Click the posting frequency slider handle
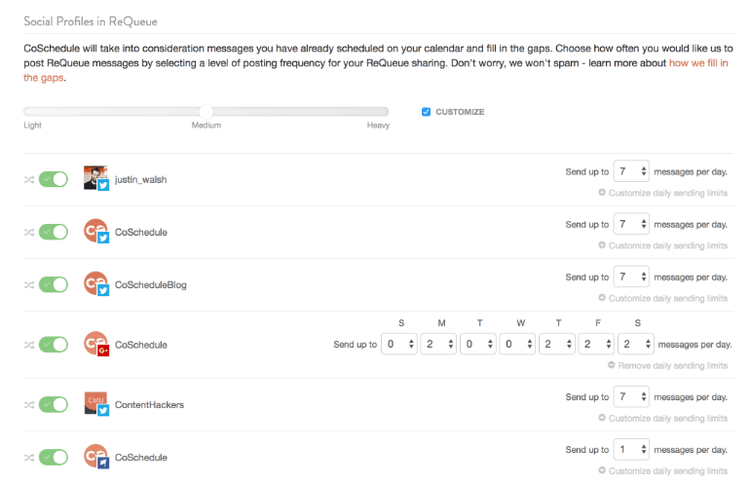This screenshot has width=750, height=482. coord(206,112)
